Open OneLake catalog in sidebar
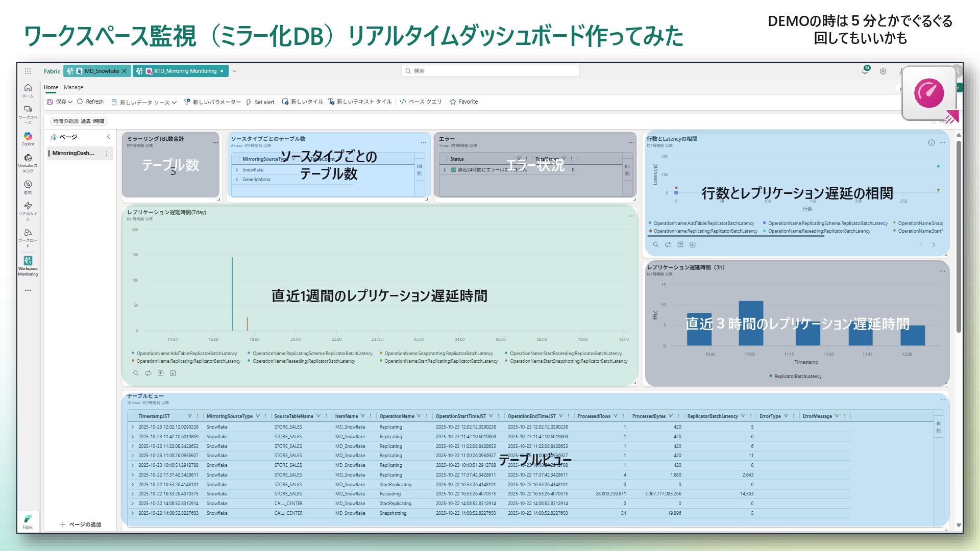This screenshot has width=980, height=551. point(28,159)
